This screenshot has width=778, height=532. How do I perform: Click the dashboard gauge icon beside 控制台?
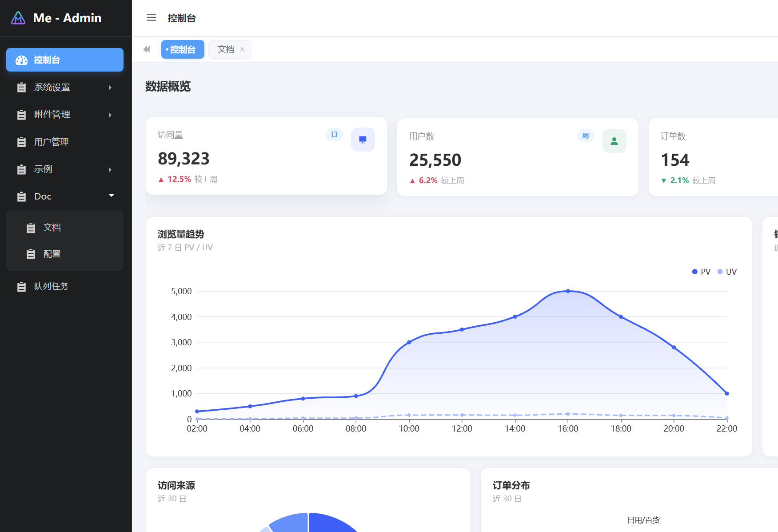[22, 60]
